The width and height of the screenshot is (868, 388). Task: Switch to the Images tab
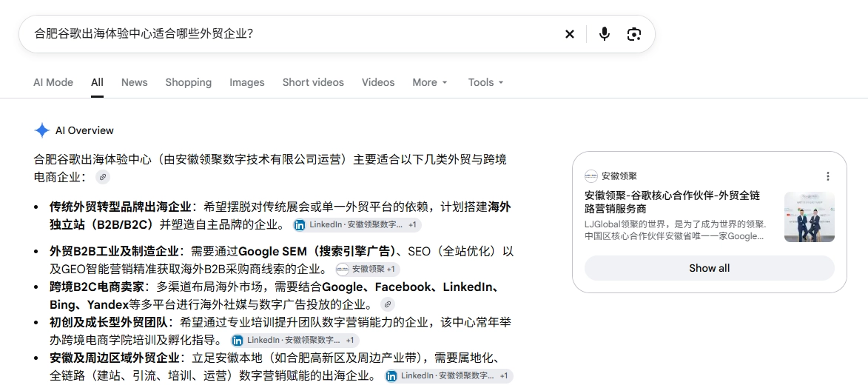[247, 83]
